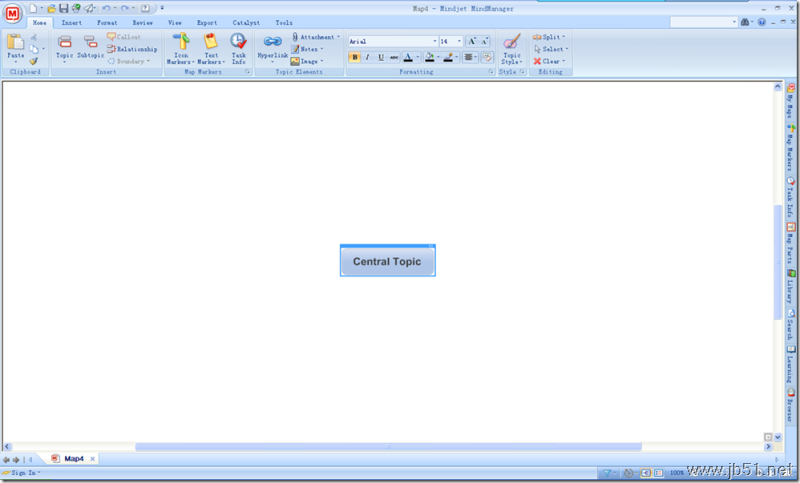The image size is (800, 483).
Task: Click the binoculars Find icon
Action: point(745,22)
